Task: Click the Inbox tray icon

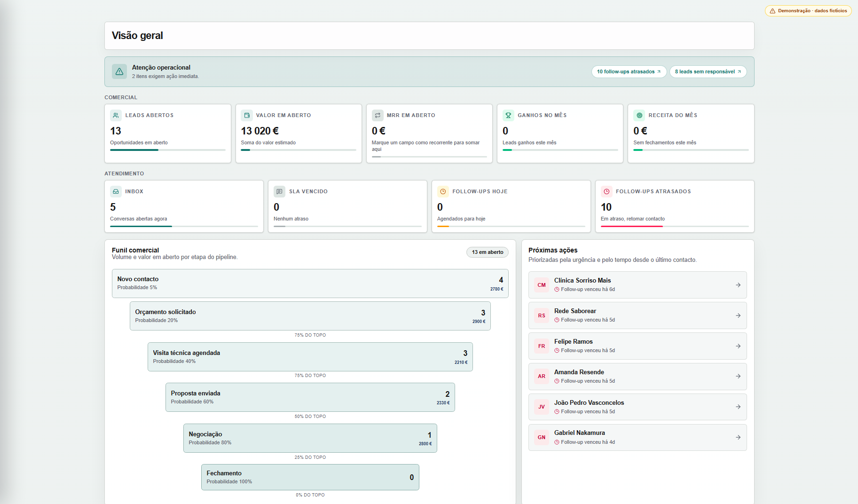Action: coord(116,191)
